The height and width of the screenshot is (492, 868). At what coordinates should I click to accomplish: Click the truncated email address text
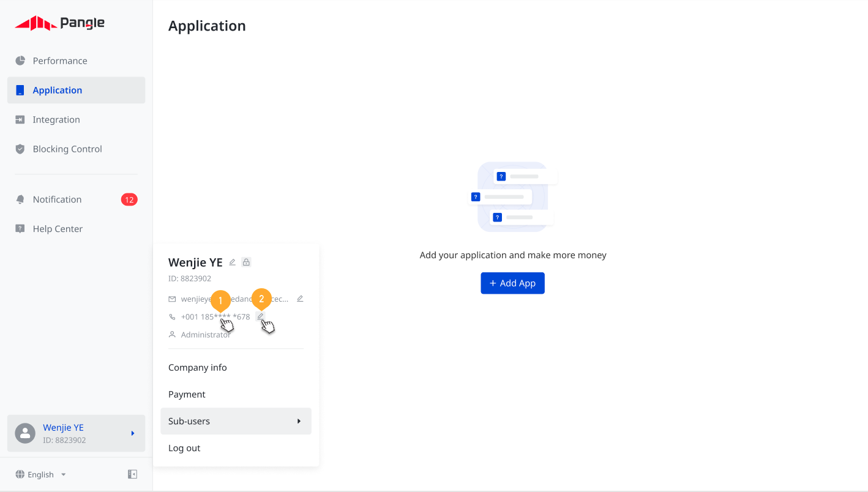point(235,299)
